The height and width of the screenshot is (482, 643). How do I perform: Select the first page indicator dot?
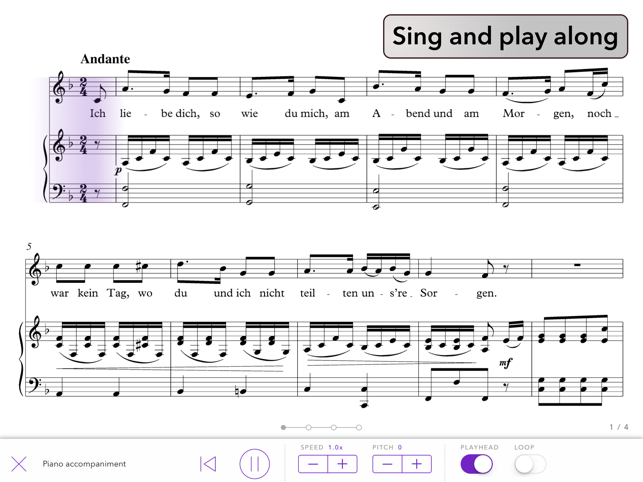point(283,427)
